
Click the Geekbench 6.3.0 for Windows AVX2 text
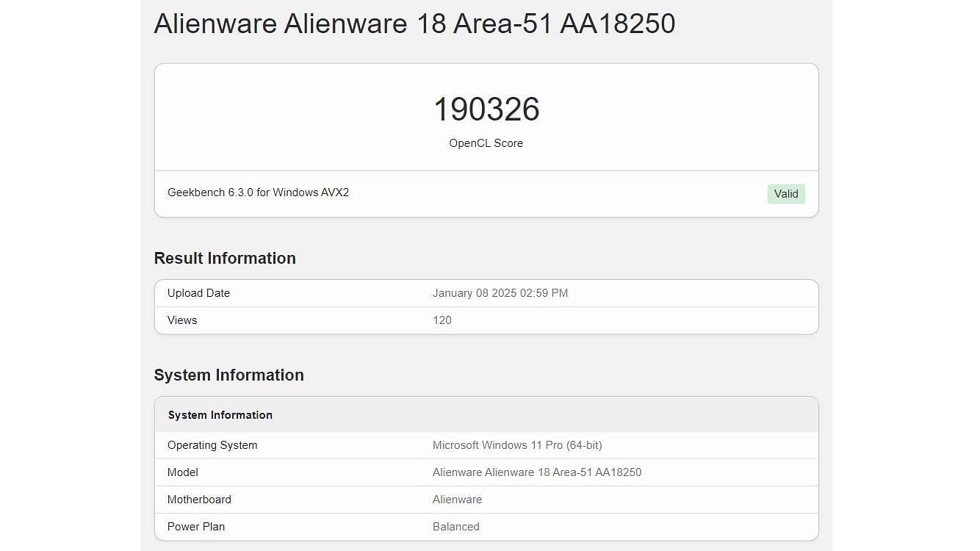(258, 192)
